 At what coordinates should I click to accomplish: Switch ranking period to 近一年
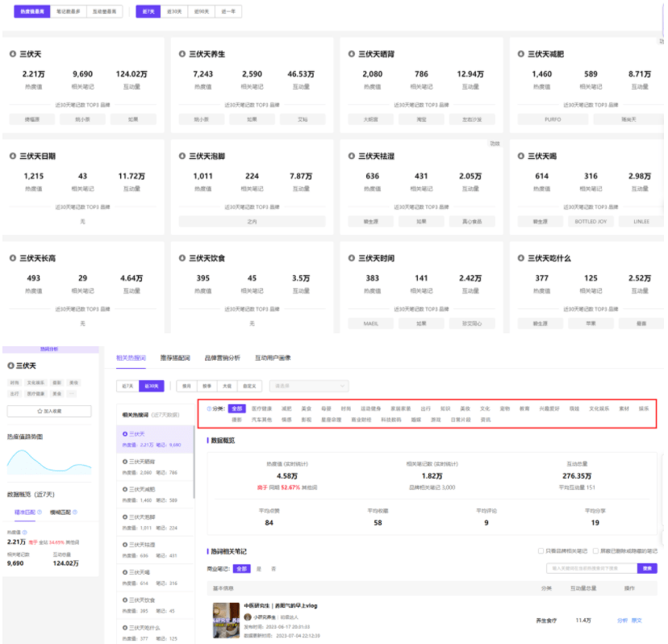coord(228,11)
